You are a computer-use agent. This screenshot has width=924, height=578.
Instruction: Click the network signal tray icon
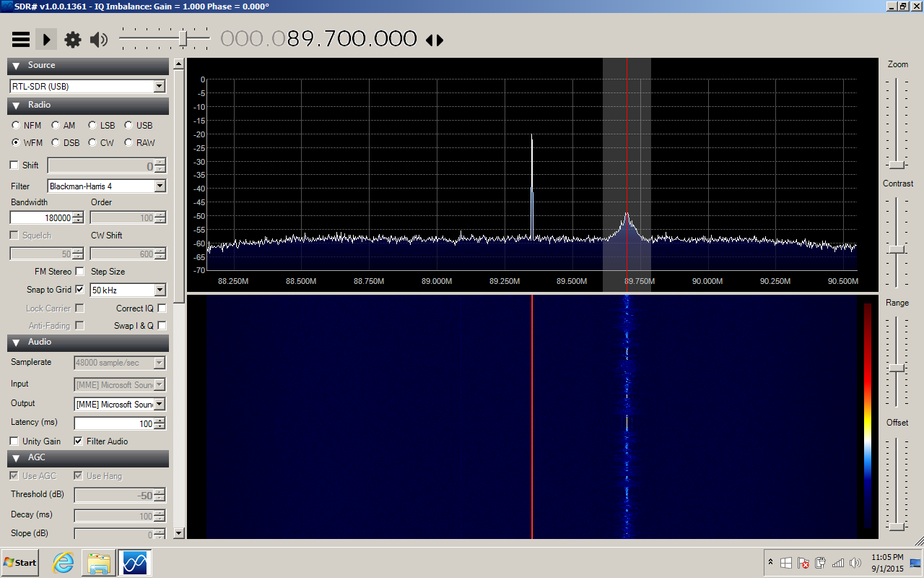click(x=838, y=563)
